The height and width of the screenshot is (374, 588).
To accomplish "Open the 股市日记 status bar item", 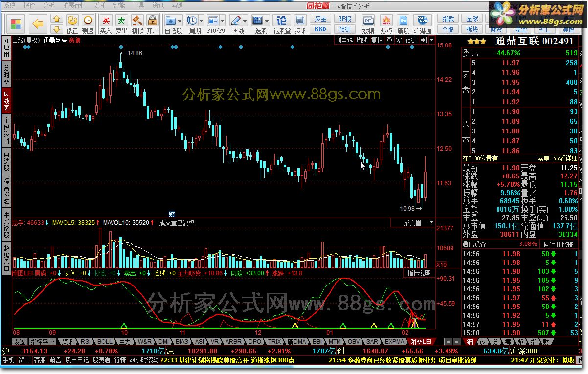I will [x=77, y=360].
